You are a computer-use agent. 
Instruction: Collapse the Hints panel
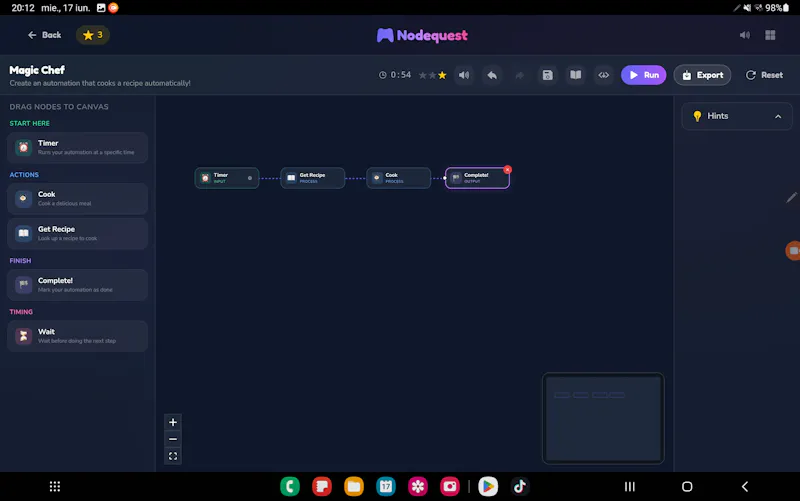point(778,116)
